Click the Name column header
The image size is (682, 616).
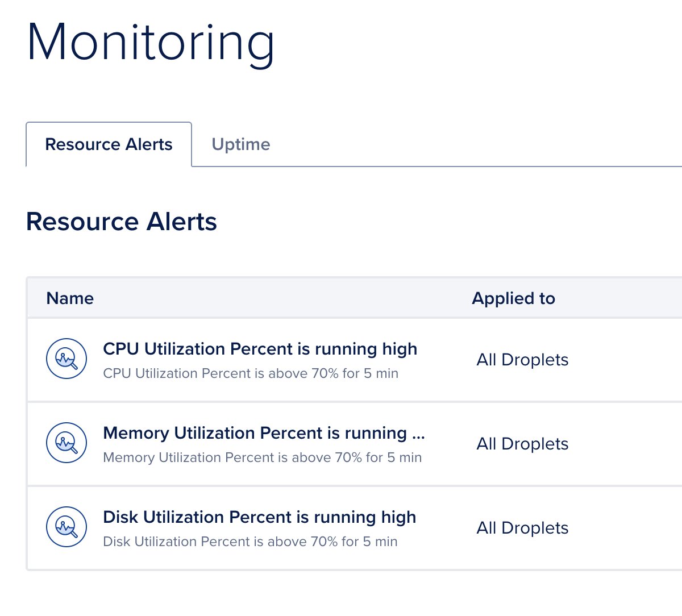pos(70,298)
